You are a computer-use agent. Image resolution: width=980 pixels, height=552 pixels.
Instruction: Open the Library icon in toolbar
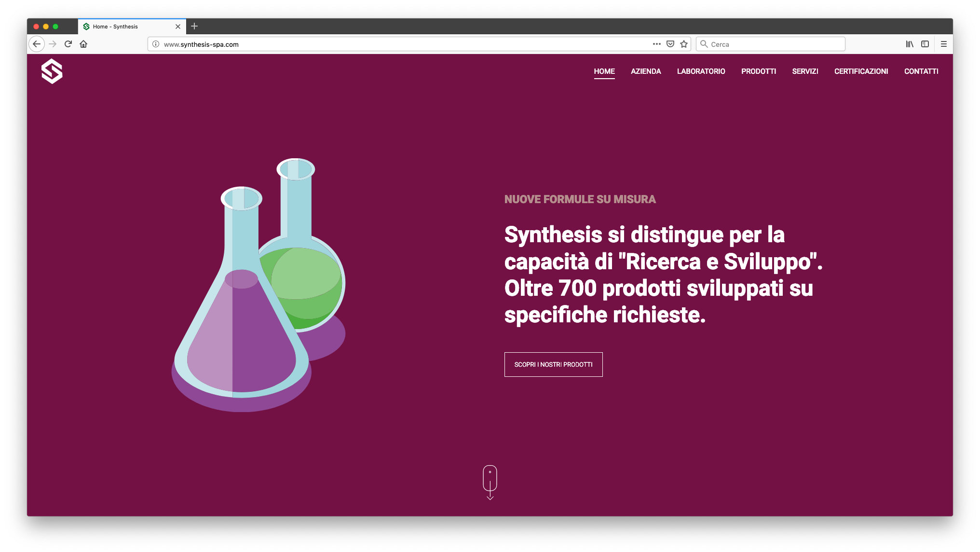(x=910, y=44)
